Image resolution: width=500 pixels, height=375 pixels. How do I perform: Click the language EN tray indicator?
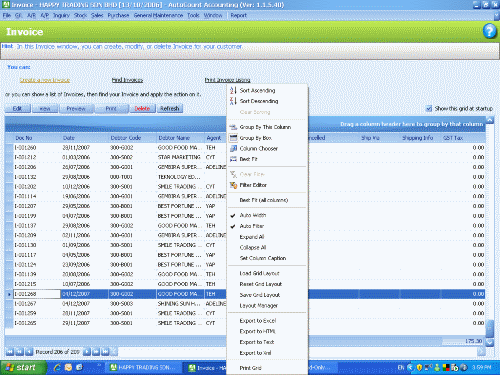point(401,368)
